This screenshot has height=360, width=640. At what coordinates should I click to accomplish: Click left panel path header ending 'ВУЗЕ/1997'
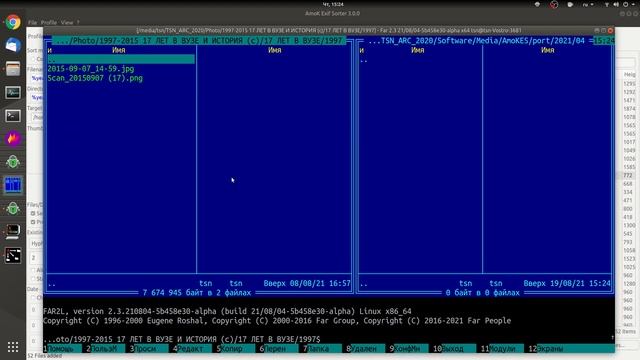tap(199, 40)
